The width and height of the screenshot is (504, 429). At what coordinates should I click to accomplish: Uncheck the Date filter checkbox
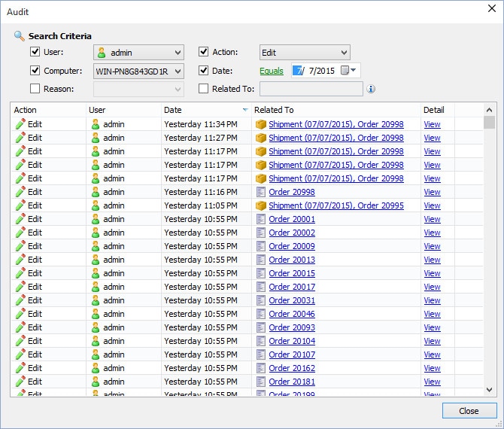point(203,71)
